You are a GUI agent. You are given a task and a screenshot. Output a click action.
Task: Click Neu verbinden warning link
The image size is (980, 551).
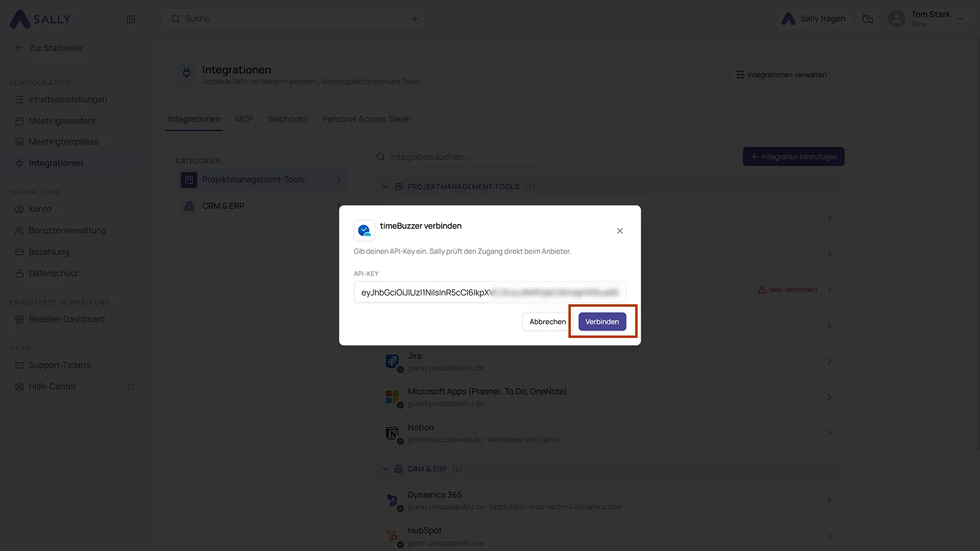click(788, 290)
